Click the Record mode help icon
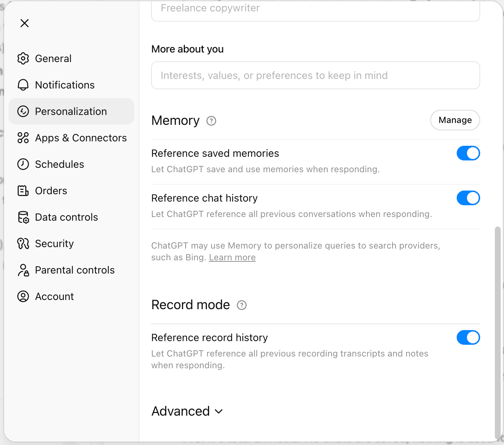The width and height of the screenshot is (504, 445). click(x=242, y=305)
